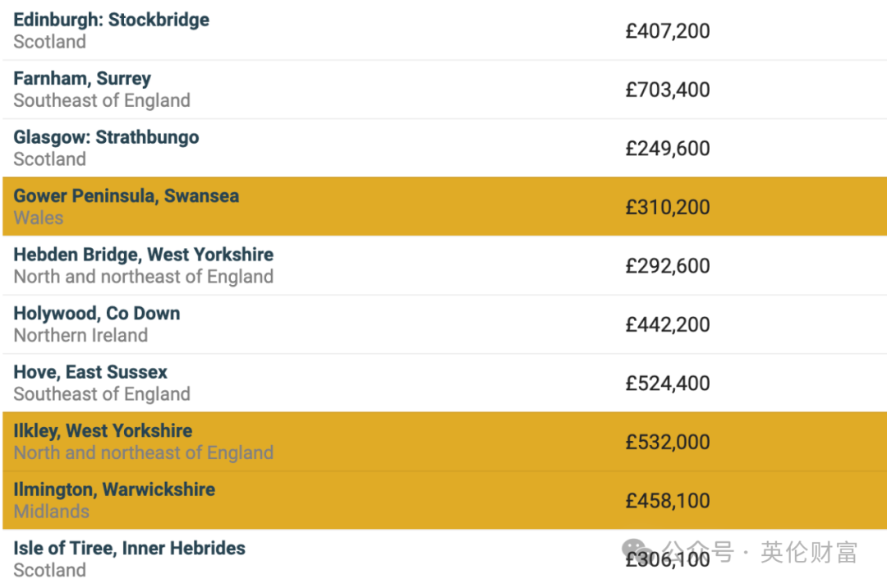887x588 pixels.
Task: Select the £249,600 price value
Action: click(668, 149)
